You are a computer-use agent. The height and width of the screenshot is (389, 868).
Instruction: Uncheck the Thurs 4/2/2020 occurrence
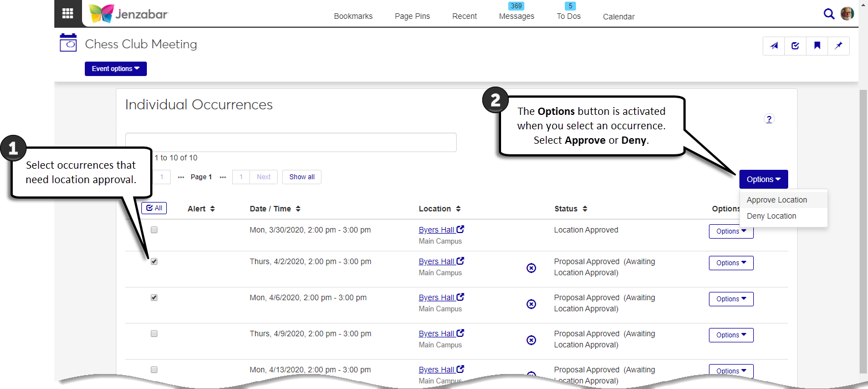click(154, 261)
